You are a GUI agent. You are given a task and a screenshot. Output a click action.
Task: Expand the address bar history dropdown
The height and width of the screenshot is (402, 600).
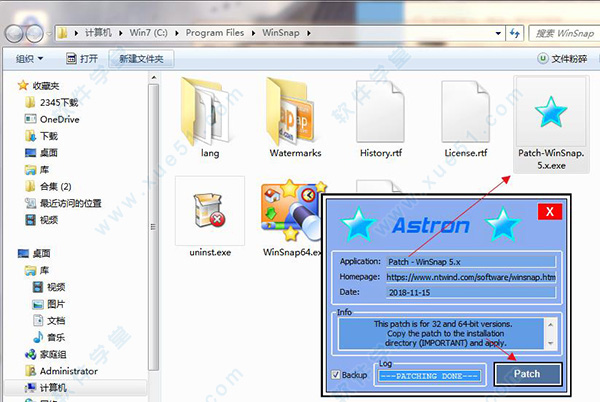(503, 33)
